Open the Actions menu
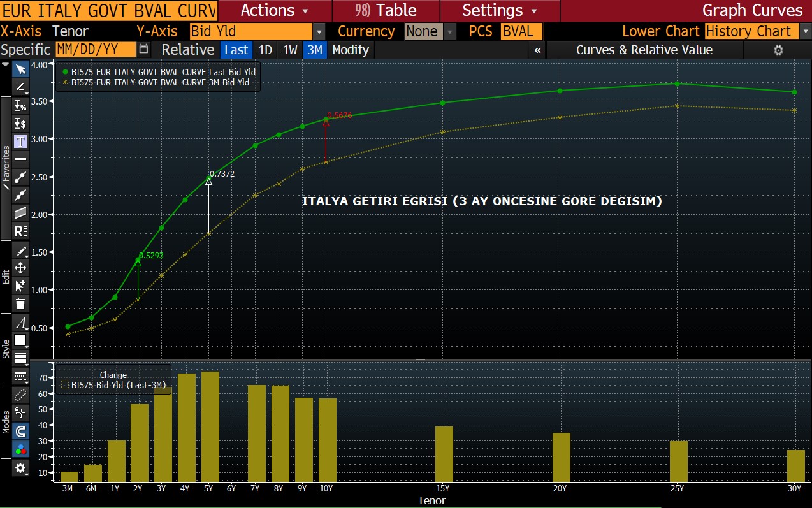The width and height of the screenshot is (812, 508). tap(274, 10)
